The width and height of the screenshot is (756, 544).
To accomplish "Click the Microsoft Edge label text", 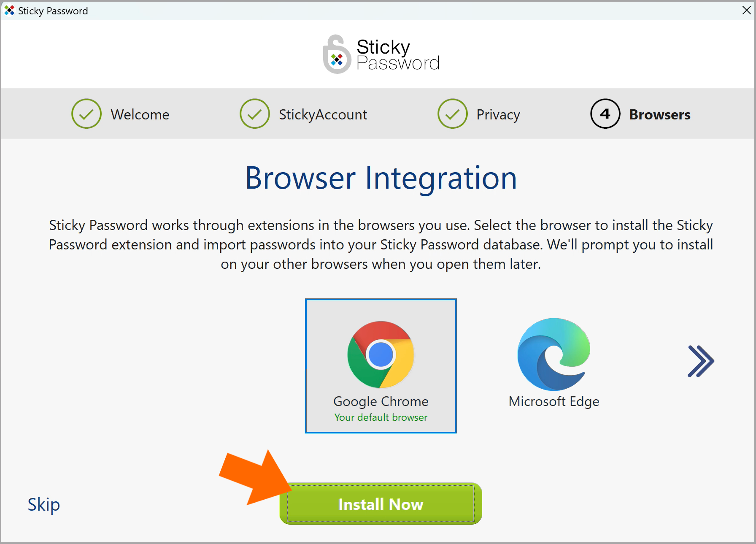I will click(554, 401).
